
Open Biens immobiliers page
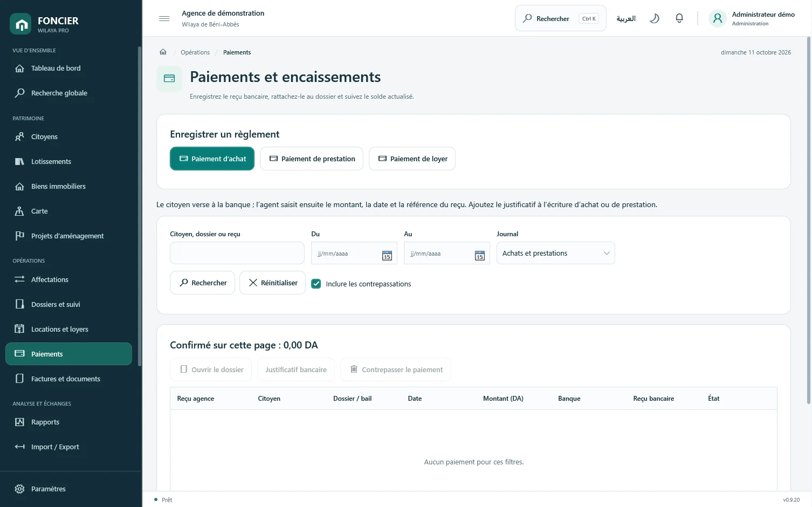(x=68, y=187)
